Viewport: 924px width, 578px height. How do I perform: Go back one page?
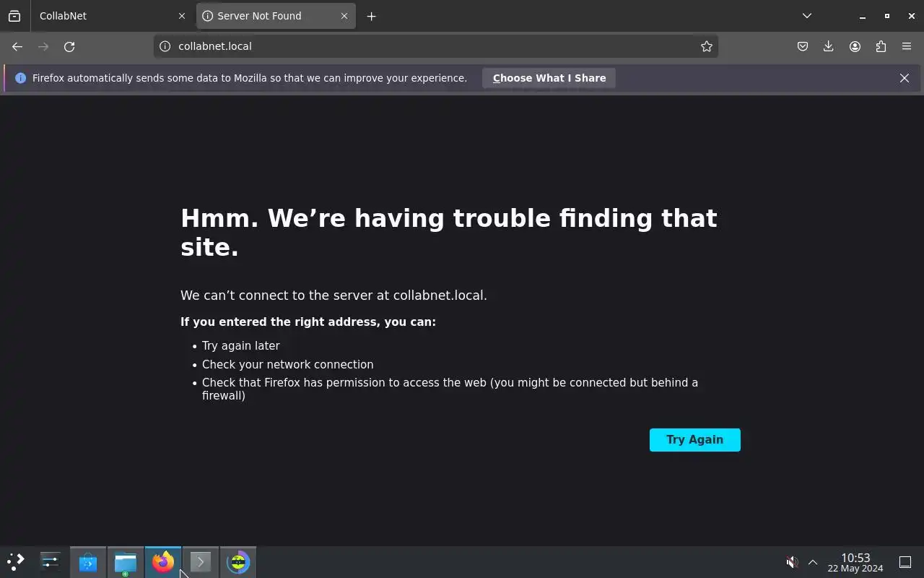click(17, 46)
